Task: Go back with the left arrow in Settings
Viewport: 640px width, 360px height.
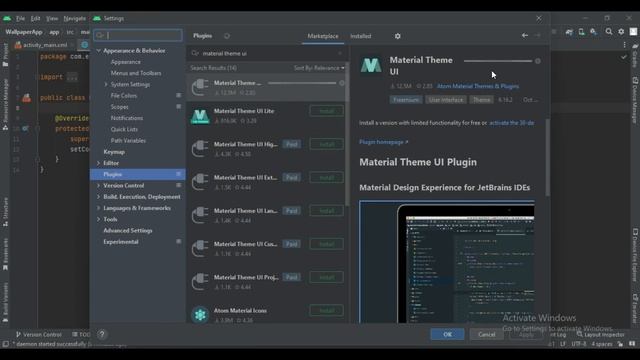Action: 525,36
